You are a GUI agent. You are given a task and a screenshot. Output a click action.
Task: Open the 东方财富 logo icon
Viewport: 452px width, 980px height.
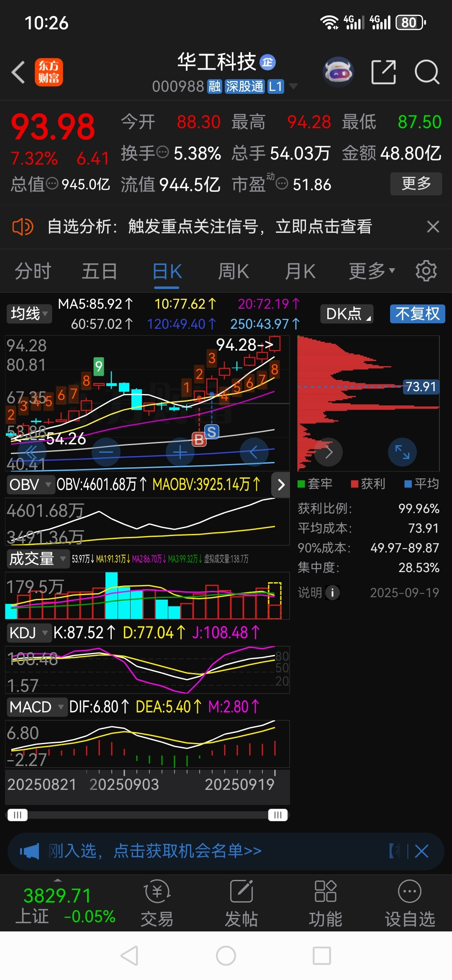click(x=49, y=72)
